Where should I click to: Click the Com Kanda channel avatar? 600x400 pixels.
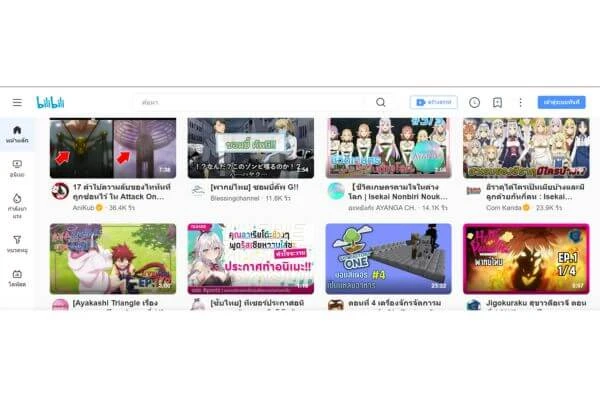click(473, 191)
